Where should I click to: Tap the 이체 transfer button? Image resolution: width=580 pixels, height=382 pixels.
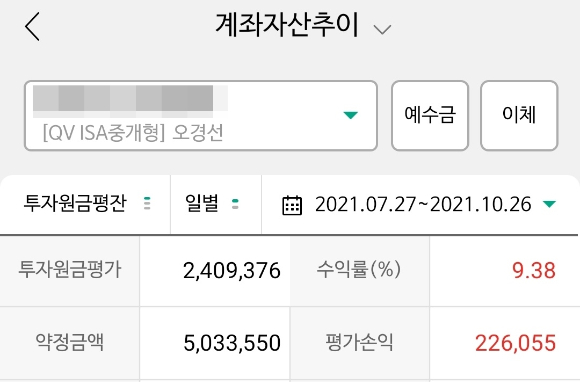pyautogui.click(x=519, y=115)
